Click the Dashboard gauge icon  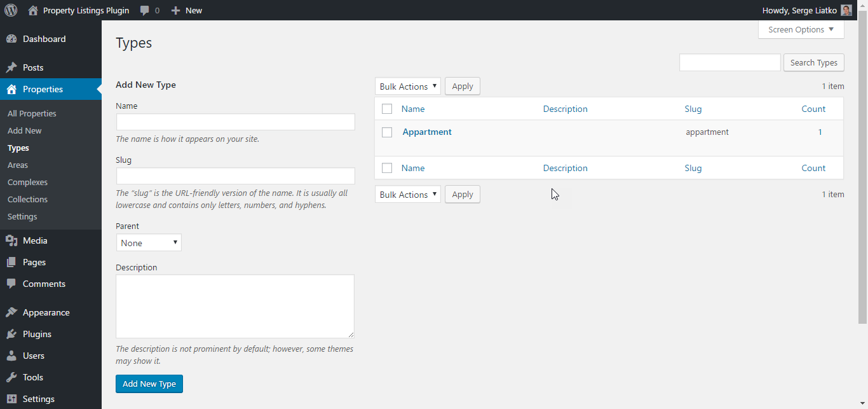click(11, 39)
